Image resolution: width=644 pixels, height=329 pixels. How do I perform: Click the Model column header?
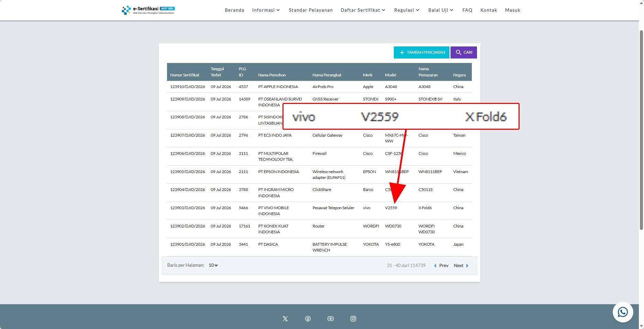pos(390,75)
